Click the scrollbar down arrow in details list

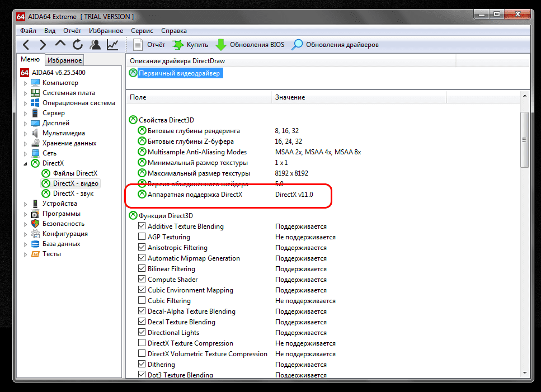pos(525,372)
